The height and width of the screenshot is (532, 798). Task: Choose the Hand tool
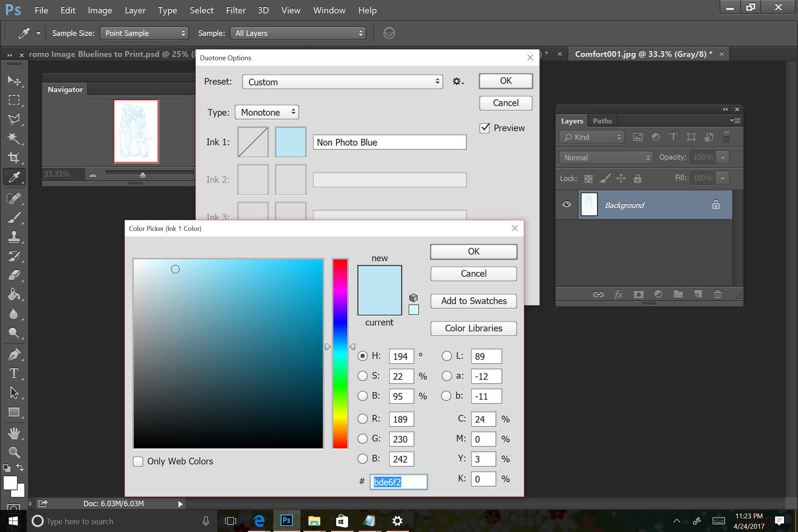click(x=14, y=433)
